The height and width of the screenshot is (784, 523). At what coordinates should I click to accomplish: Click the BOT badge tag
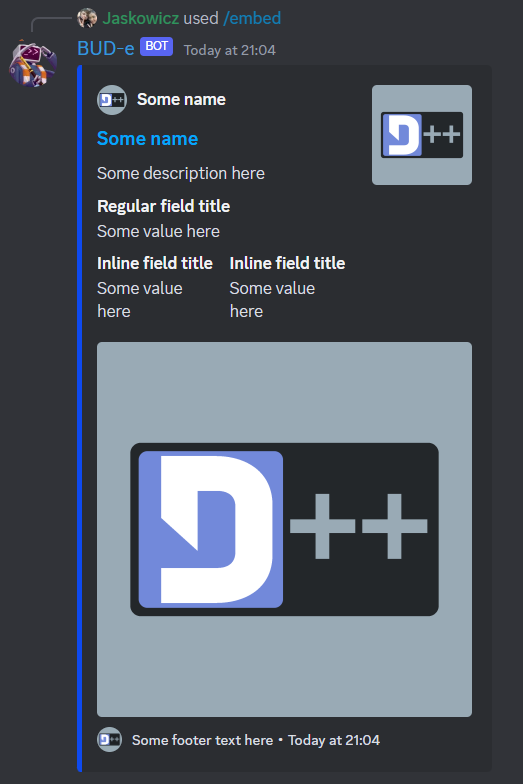pos(156,46)
